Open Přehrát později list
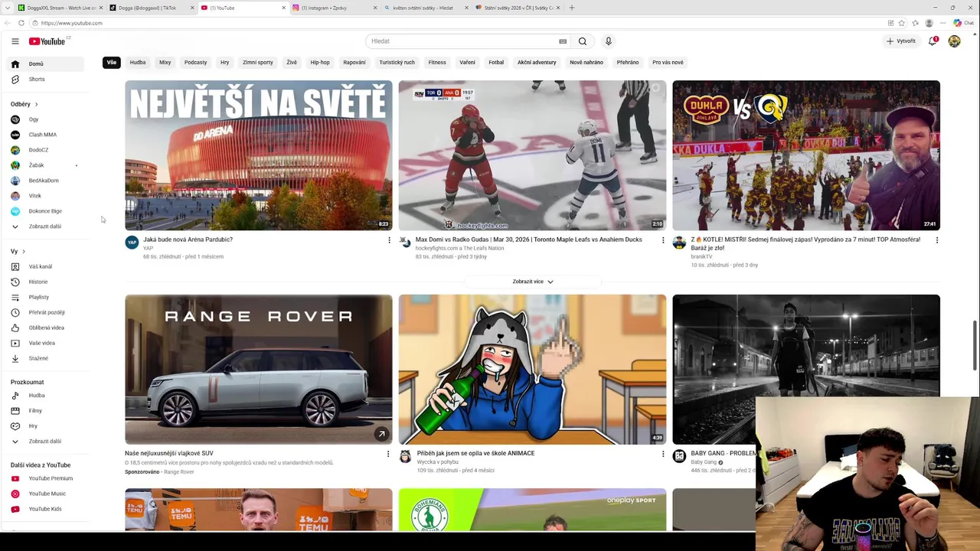Screen dimensions: 980x551 tap(44, 312)
